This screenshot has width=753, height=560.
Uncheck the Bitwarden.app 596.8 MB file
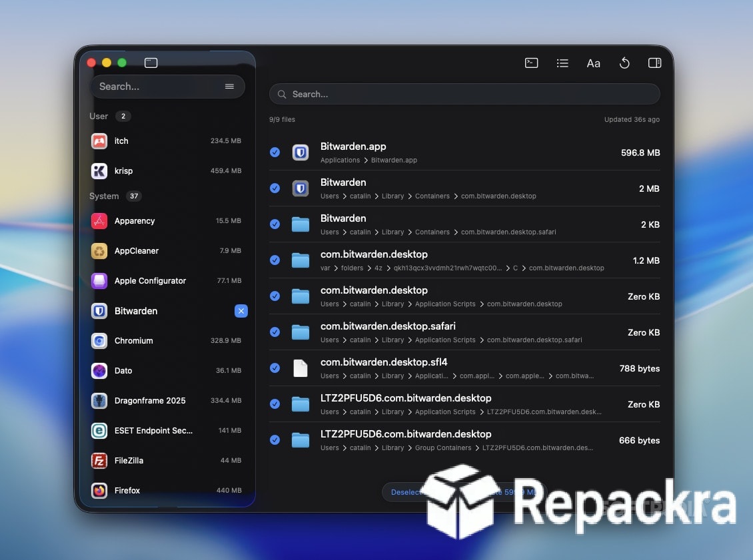pos(275,152)
